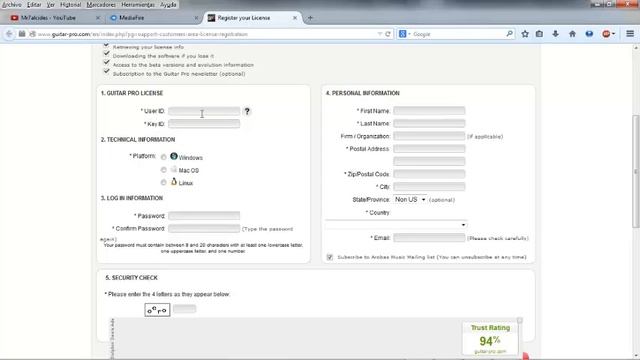Open a new tab with plus button
The image size is (640, 360).
(x=310, y=18)
